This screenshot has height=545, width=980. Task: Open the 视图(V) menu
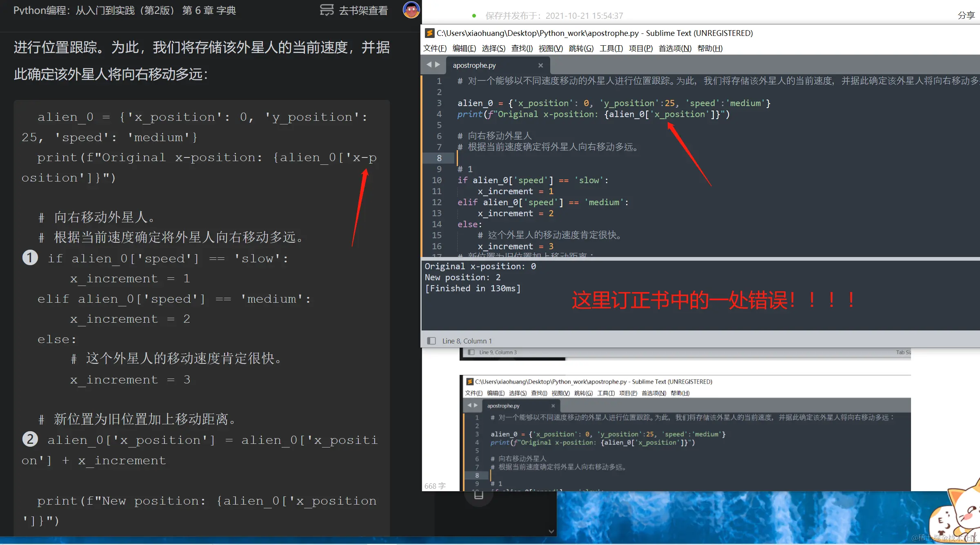tap(551, 49)
